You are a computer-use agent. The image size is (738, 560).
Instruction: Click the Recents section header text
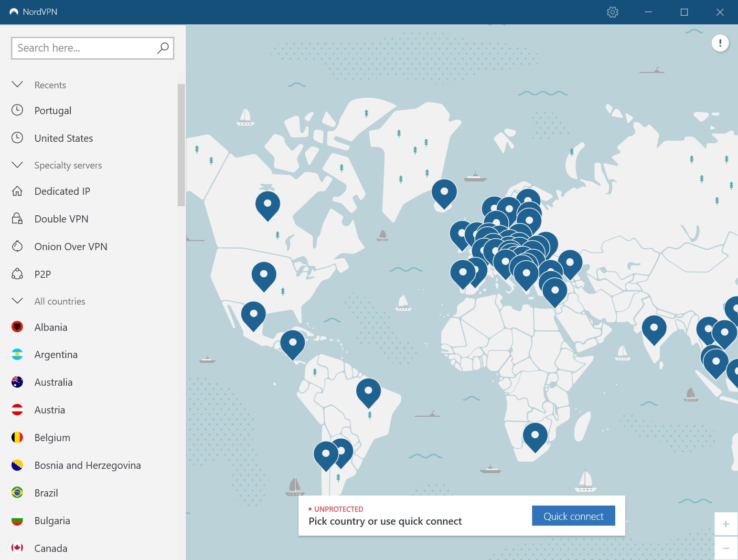(x=50, y=85)
